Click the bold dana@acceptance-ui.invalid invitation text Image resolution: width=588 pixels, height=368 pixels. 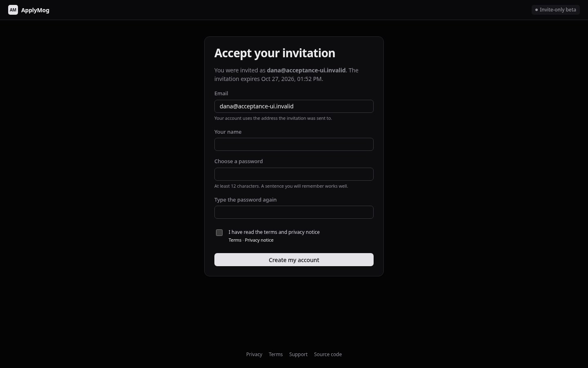pyautogui.click(x=306, y=70)
